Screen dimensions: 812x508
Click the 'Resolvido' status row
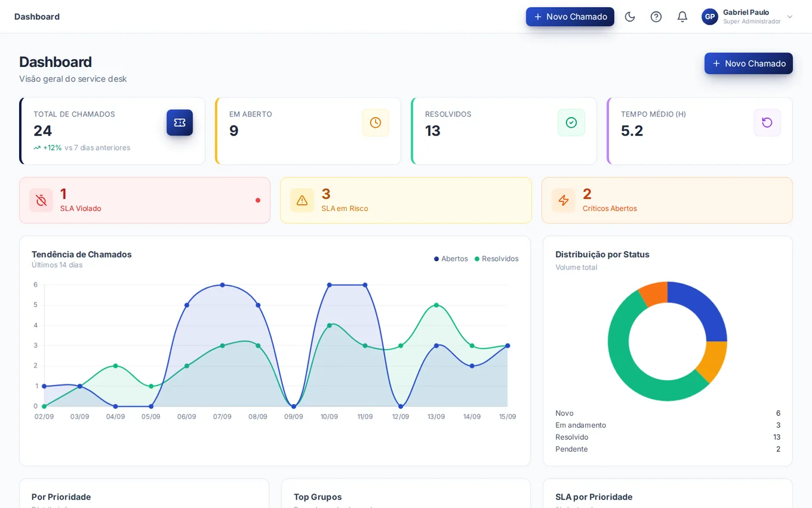click(x=668, y=437)
